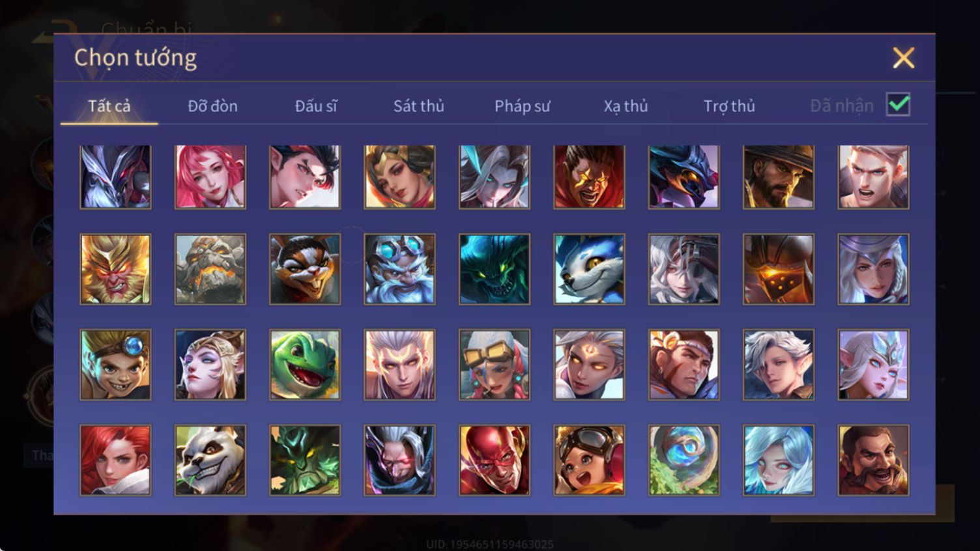Open the Đấu sĩ tab
Screen dimensions: 980x551
tap(316, 106)
